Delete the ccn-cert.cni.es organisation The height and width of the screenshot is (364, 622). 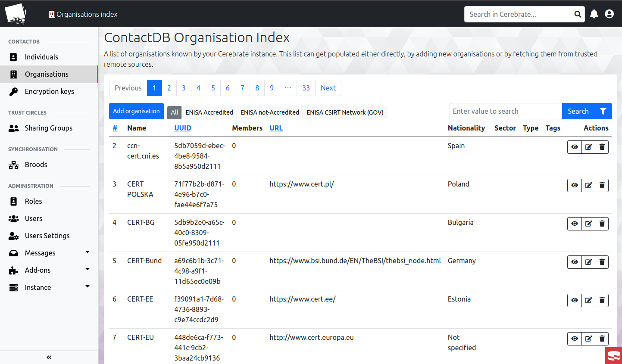[x=602, y=147]
